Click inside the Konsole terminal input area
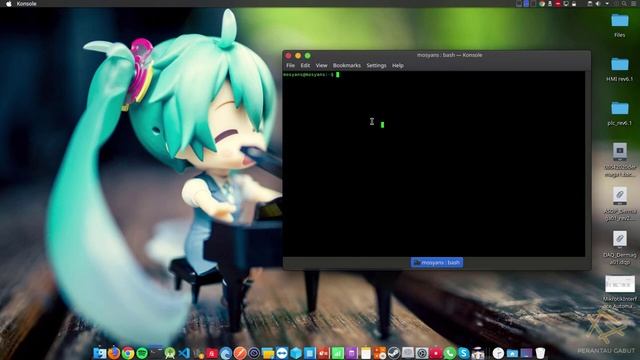This screenshot has width=640, height=360. [x=434, y=164]
